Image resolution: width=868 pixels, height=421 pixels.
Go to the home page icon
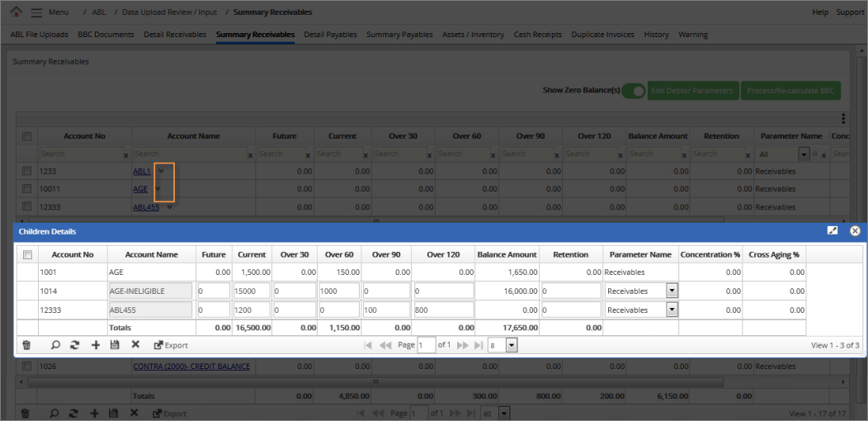click(x=16, y=12)
